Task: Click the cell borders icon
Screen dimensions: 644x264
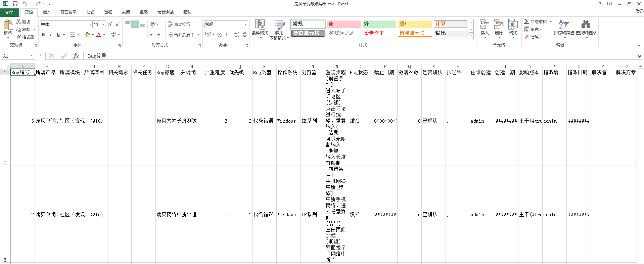Action: click(x=73, y=35)
